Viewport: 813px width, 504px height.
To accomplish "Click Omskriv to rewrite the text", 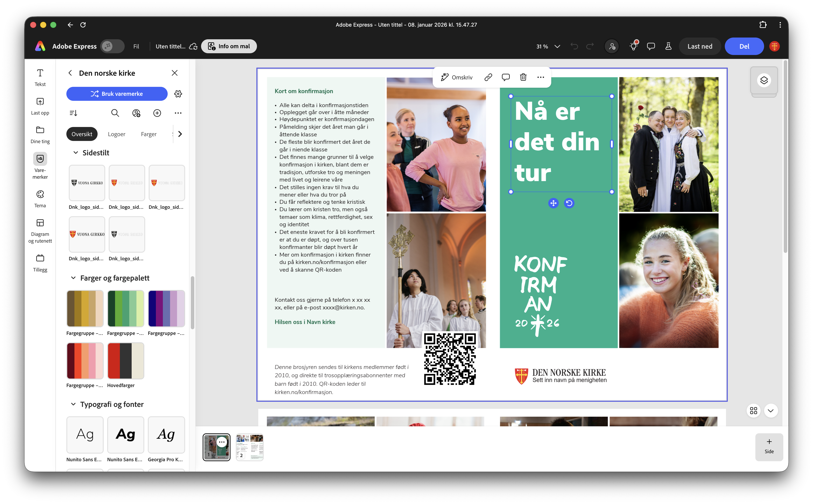I will click(457, 77).
